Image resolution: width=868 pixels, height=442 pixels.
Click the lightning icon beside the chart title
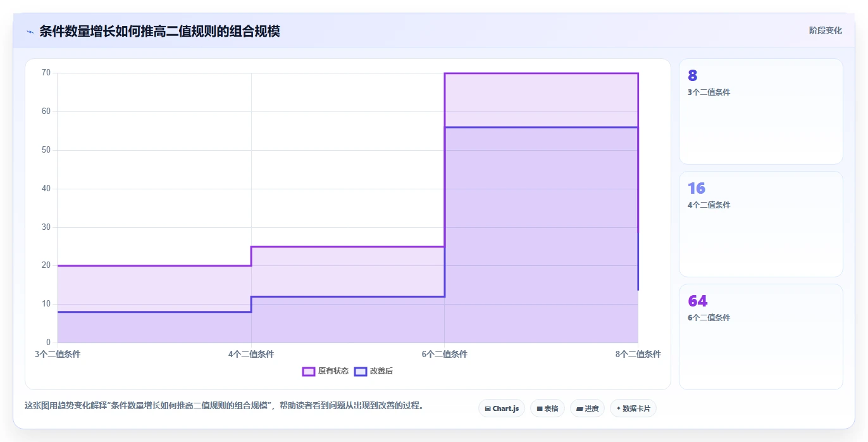pos(30,32)
